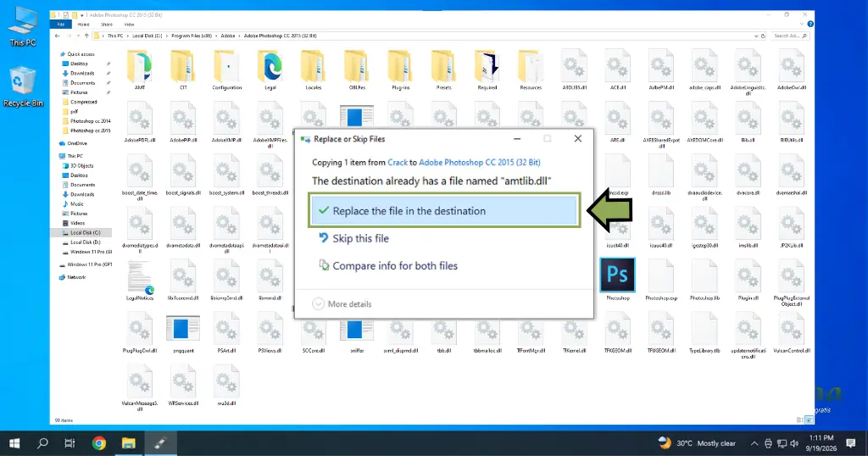Select the Photoshop.exp file
868x456 pixels.
point(661,280)
